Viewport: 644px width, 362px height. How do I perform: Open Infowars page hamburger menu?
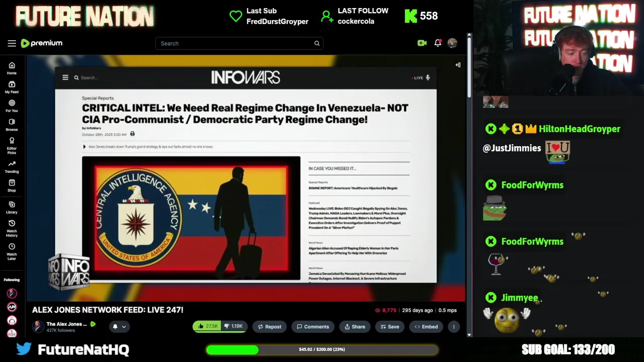[65, 77]
